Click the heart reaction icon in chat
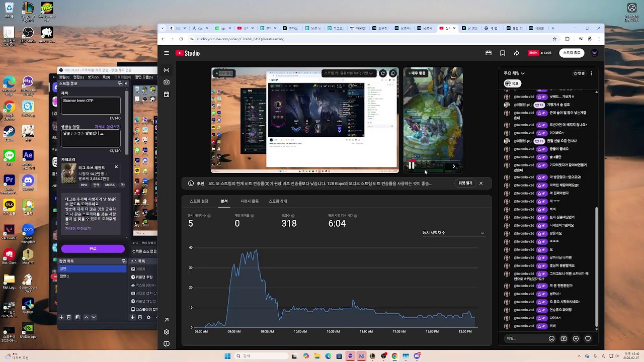Image resolution: width=644 pixels, height=362 pixels. point(588,339)
